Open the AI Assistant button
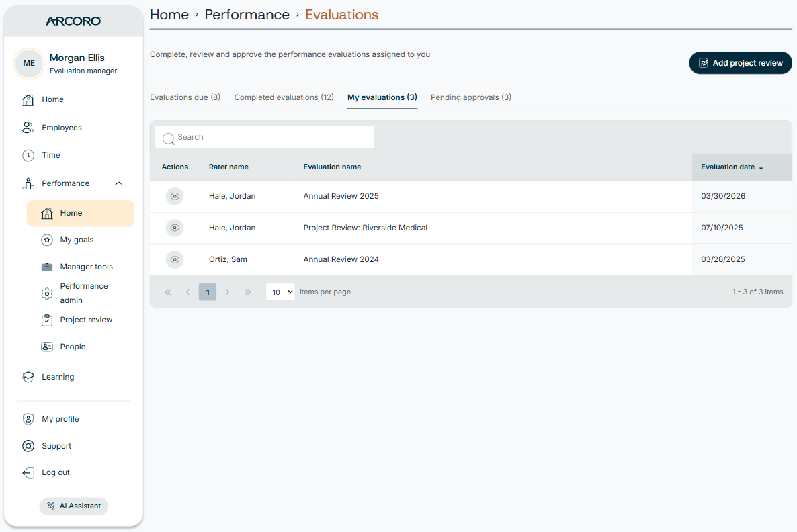This screenshot has height=532, width=797. pos(74,506)
